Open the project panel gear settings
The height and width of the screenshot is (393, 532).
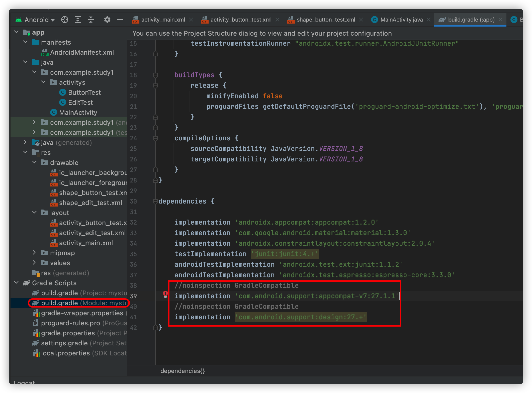[107, 20]
